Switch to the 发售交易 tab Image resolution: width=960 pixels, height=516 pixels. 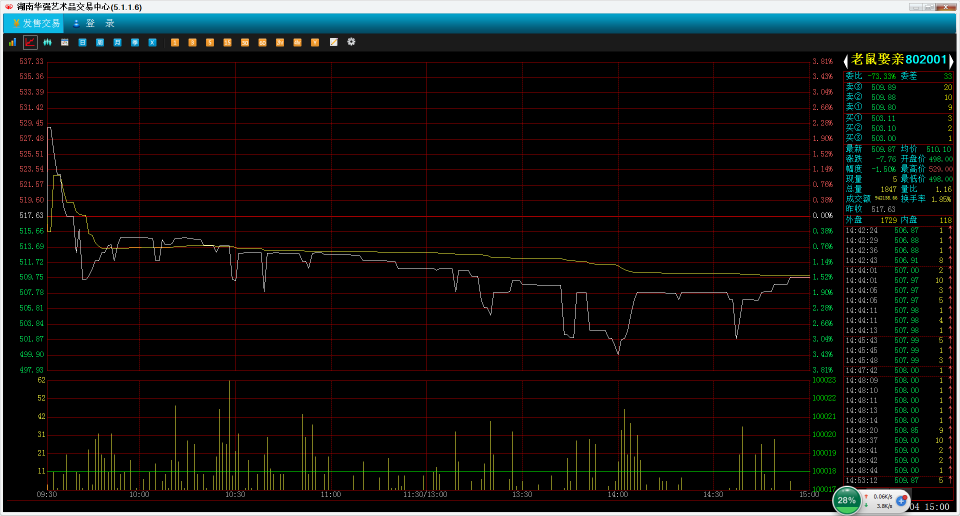tap(36, 23)
